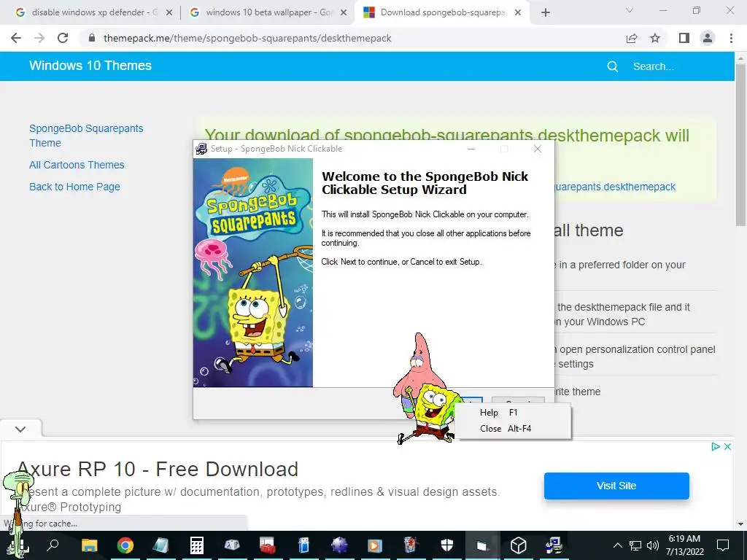Click the Squidward desktop character
The width and height of the screenshot is (747, 560).
18,514
